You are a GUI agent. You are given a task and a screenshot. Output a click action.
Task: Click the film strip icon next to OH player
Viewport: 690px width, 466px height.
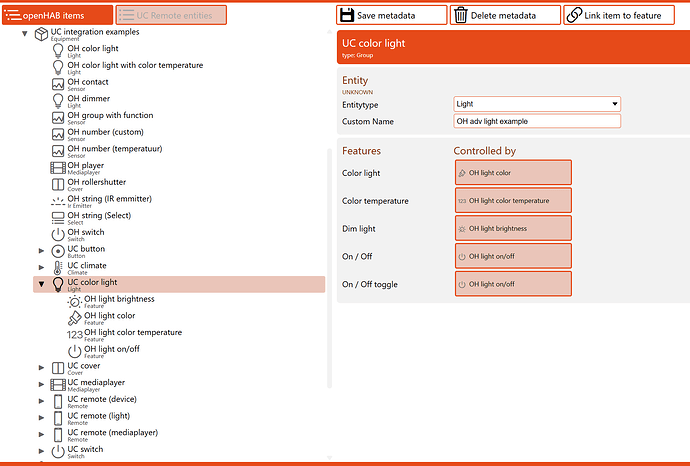pos(58,168)
